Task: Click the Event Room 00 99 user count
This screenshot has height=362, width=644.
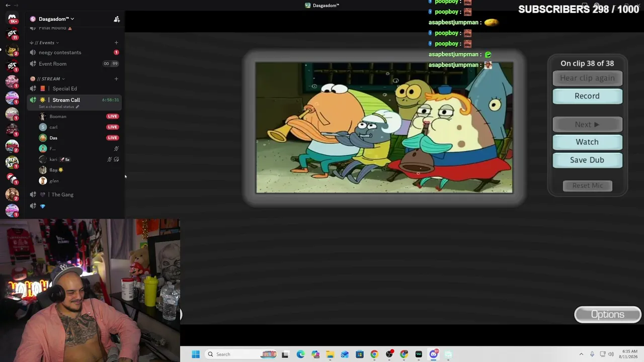Action: pyautogui.click(x=111, y=64)
